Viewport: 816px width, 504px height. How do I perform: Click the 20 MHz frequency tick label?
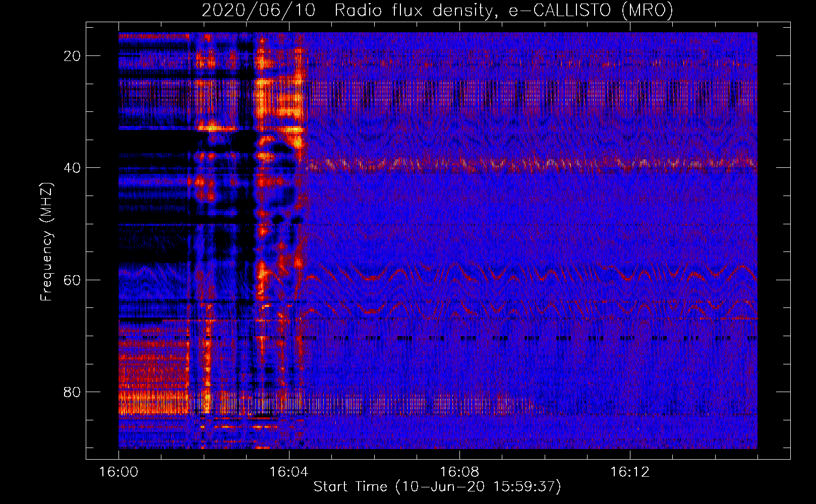(x=72, y=56)
